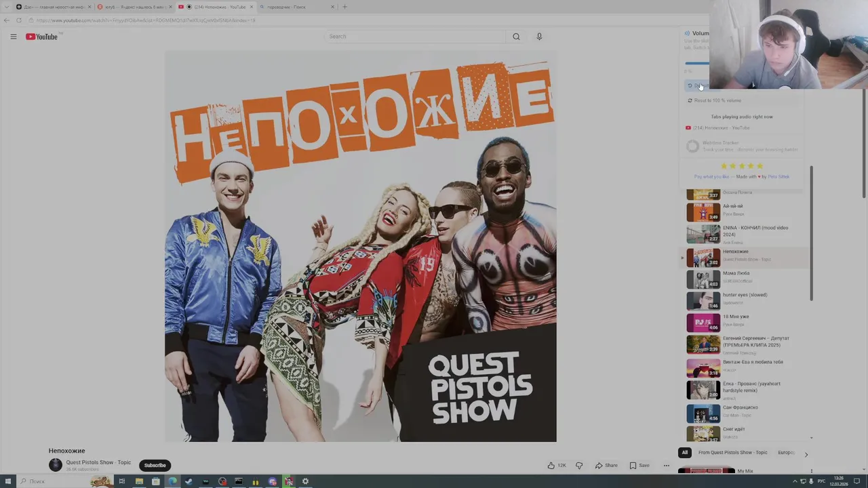Close the переводчик Поиск tab

(x=332, y=7)
